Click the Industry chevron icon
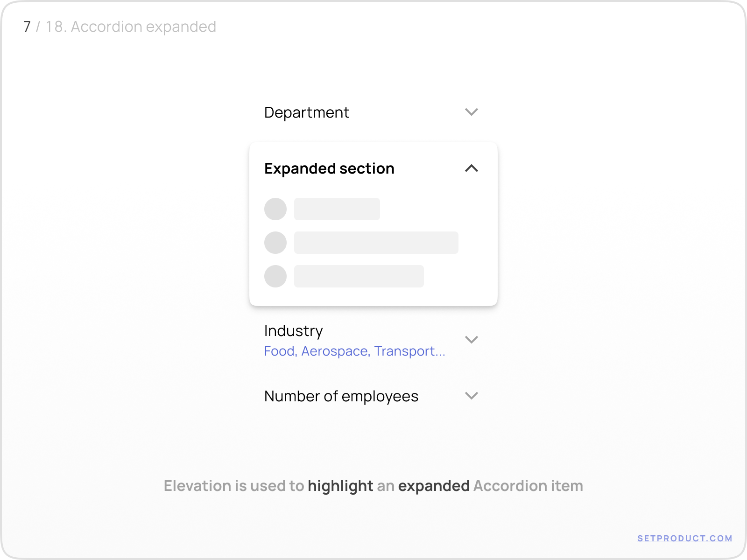The width and height of the screenshot is (747, 560). coord(472,340)
